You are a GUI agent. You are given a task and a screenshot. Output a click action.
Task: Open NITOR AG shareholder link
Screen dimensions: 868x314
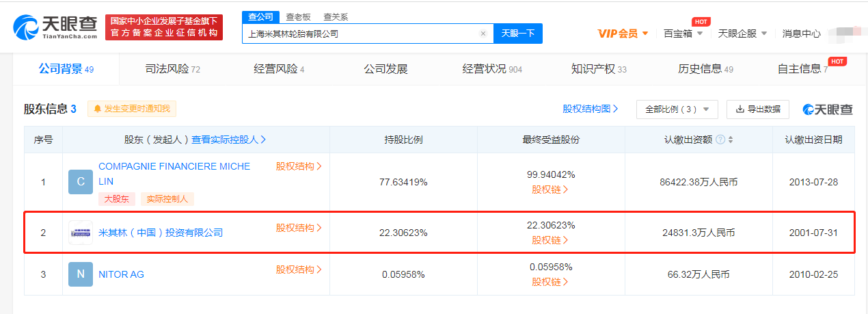pos(121,274)
